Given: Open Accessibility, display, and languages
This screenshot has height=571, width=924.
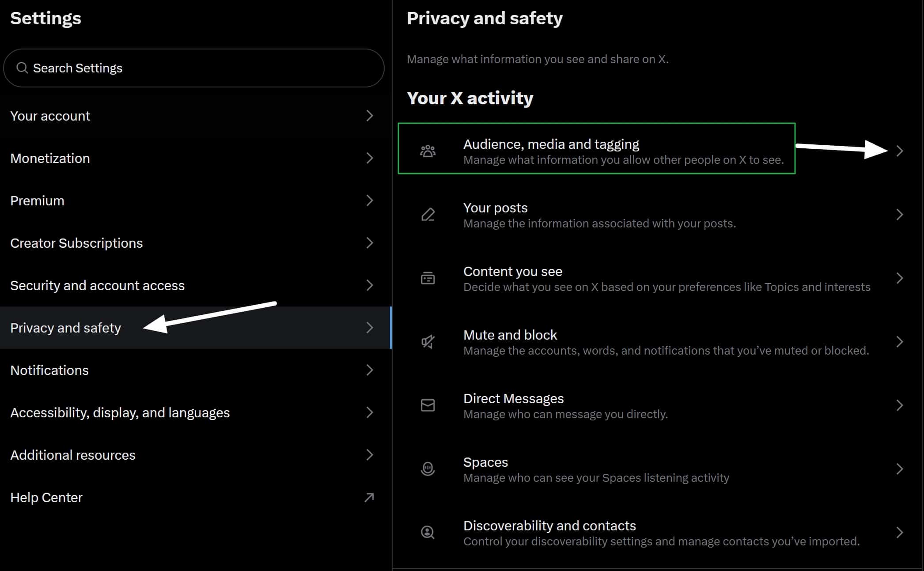Looking at the screenshot, I should click(x=196, y=412).
